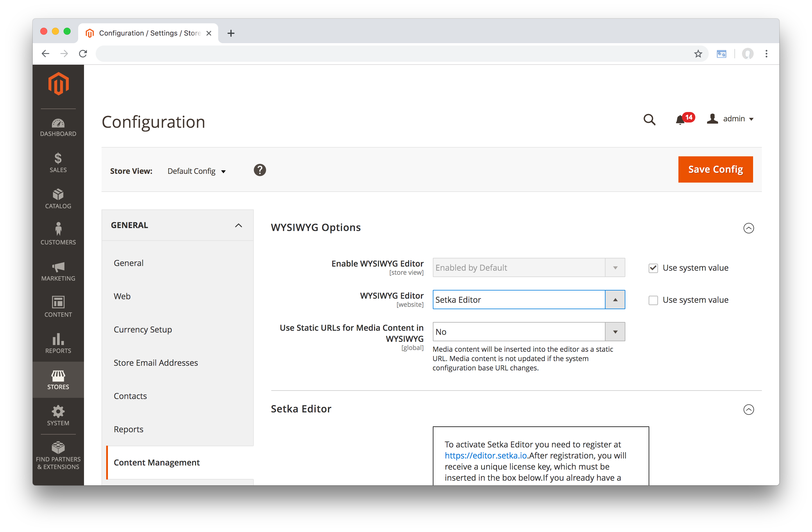Viewport: 812px width, 532px height.
Task: Open the WYSIWYG Editor dropdown showing Setka Editor
Action: pyautogui.click(x=528, y=300)
